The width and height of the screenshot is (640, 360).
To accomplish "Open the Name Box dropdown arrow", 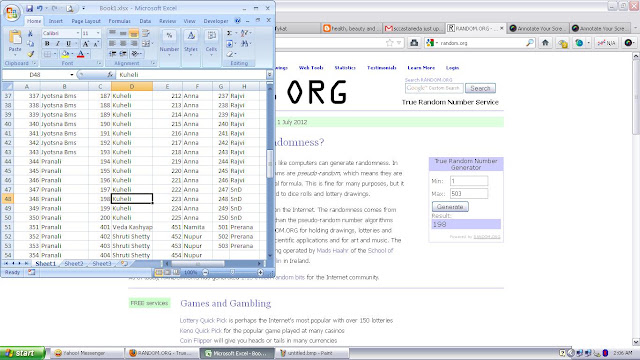I will point(72,75).
